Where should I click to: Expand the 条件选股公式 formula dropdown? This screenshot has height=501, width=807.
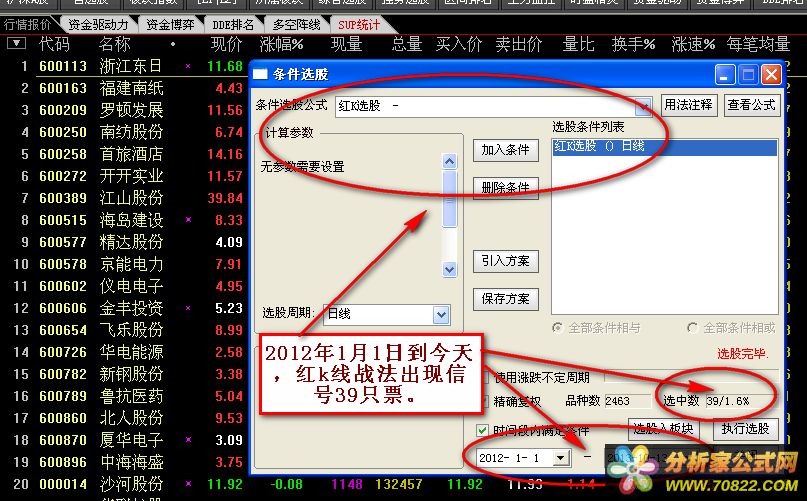(x=643, y=107)
